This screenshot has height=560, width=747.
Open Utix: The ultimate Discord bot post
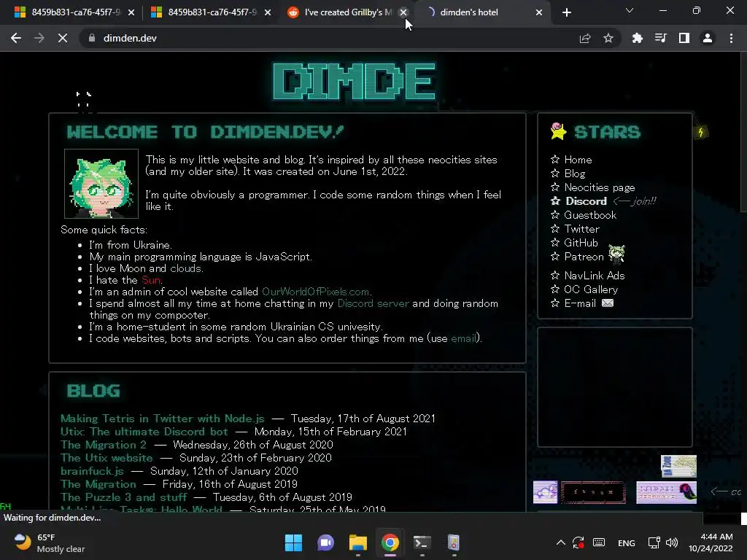click(x=144, y=432)
